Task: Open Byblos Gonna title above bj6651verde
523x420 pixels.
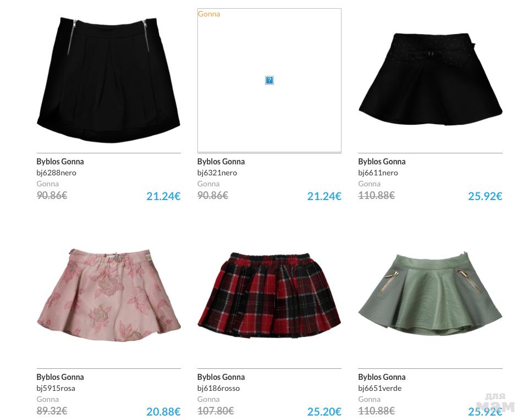Action: 382,377
